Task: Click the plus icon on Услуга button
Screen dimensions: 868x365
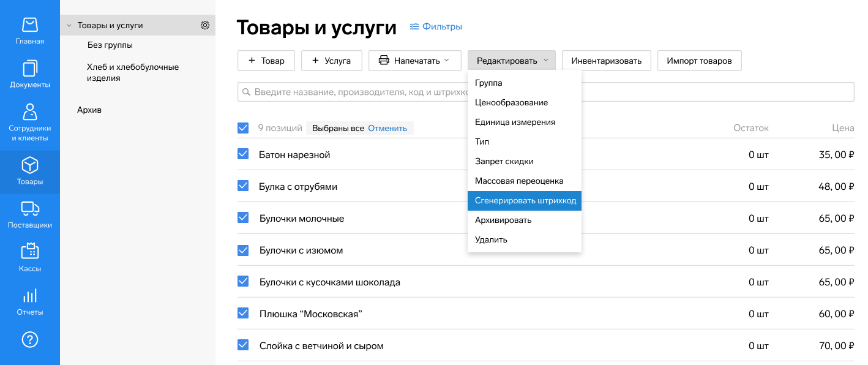Action: (315, 61)
